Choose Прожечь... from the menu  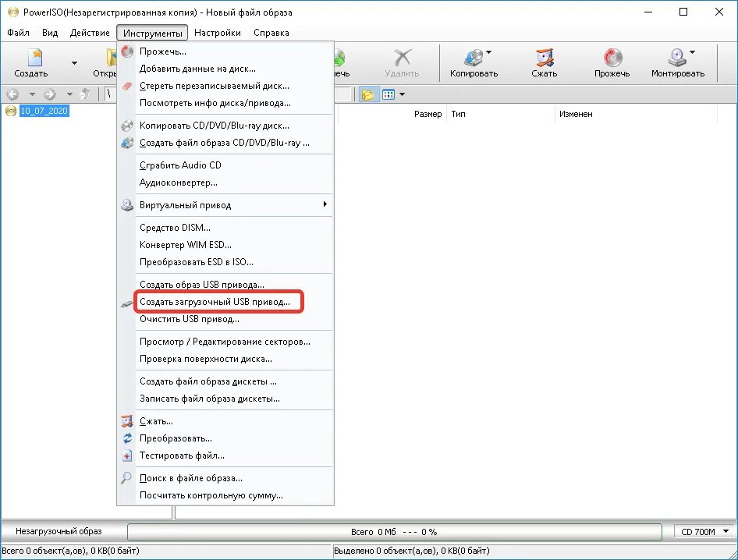(225, 51)
